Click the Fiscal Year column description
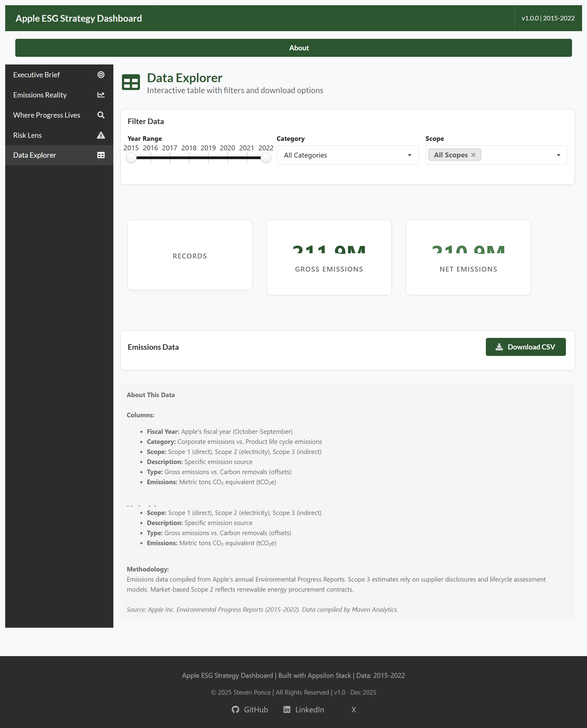The image size is (587, 728). [x=220, y=432]
